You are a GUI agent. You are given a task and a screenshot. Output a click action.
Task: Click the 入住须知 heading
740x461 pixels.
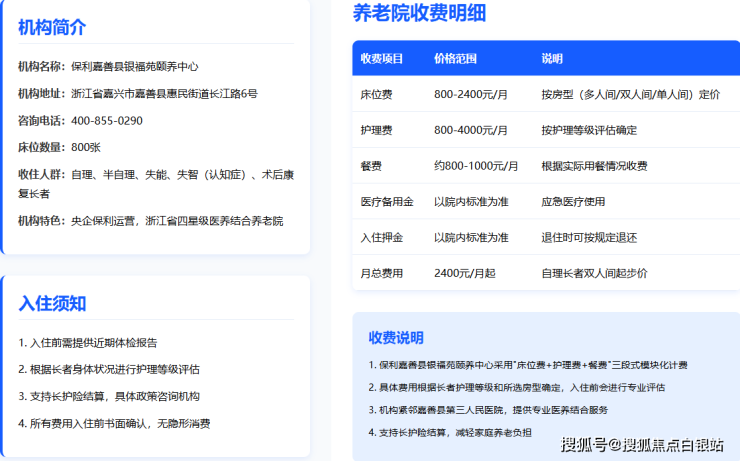coord(52,303)
